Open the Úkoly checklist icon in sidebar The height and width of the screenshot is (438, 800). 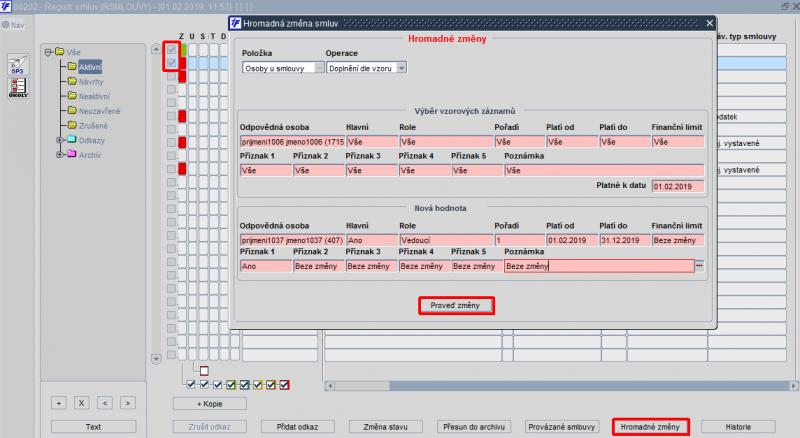(18, 88)
